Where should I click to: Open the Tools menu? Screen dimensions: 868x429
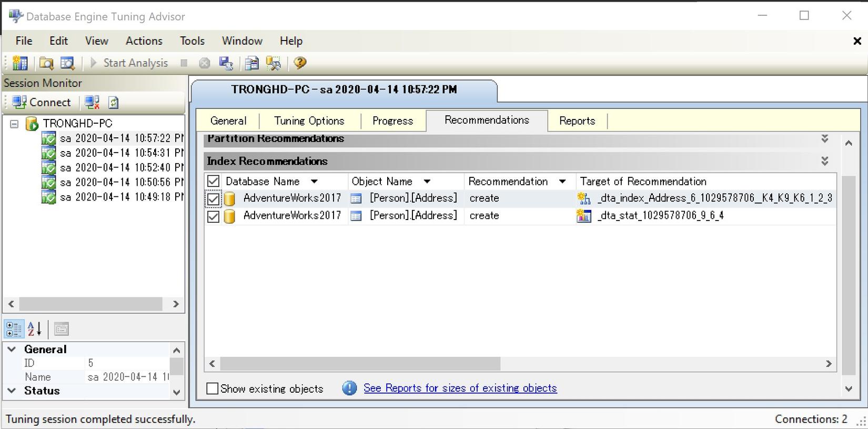click(192, 41)
